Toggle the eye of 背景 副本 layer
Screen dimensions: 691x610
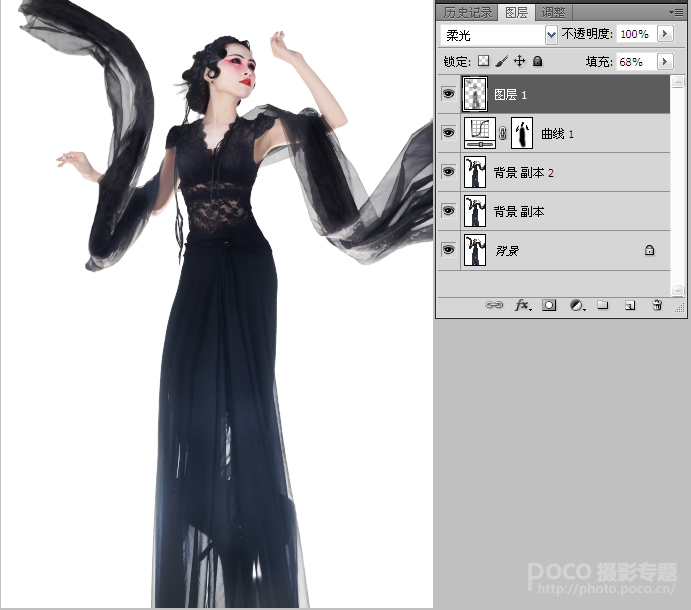tap(449, 211)
